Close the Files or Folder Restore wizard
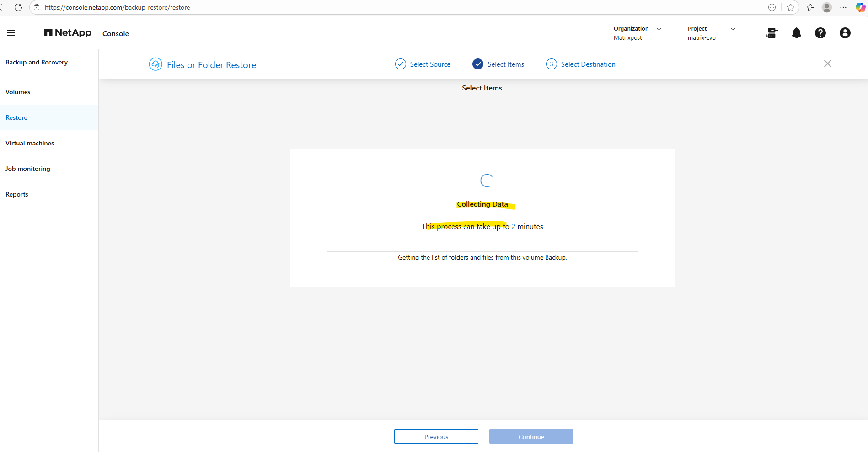Screen dimensions: 868x452 pos(828,64)
